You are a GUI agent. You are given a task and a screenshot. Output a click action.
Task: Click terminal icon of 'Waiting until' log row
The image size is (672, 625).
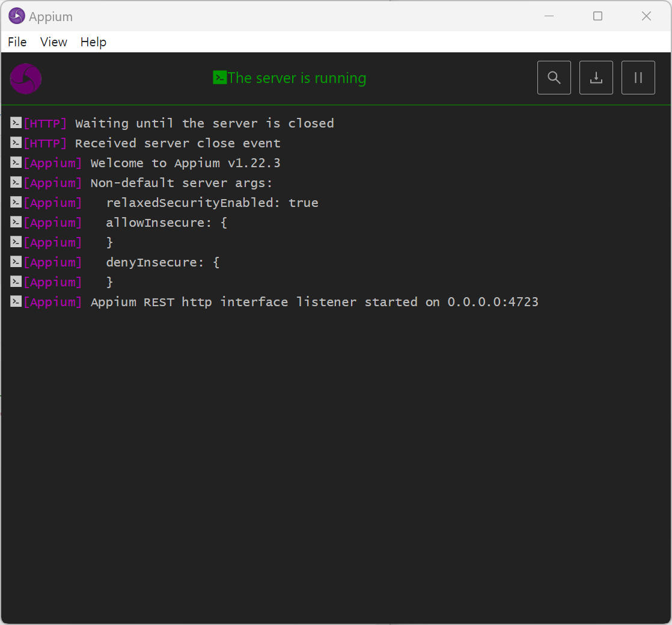tap(16, 123)
